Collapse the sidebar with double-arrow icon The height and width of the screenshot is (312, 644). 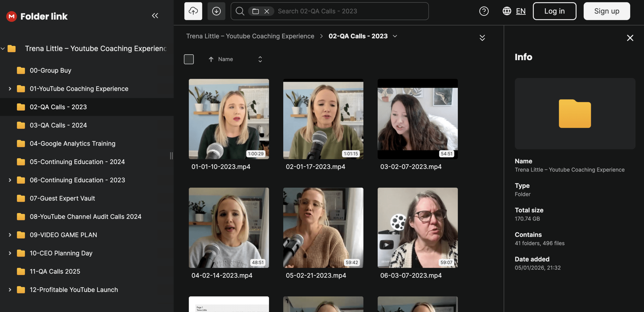155,16
